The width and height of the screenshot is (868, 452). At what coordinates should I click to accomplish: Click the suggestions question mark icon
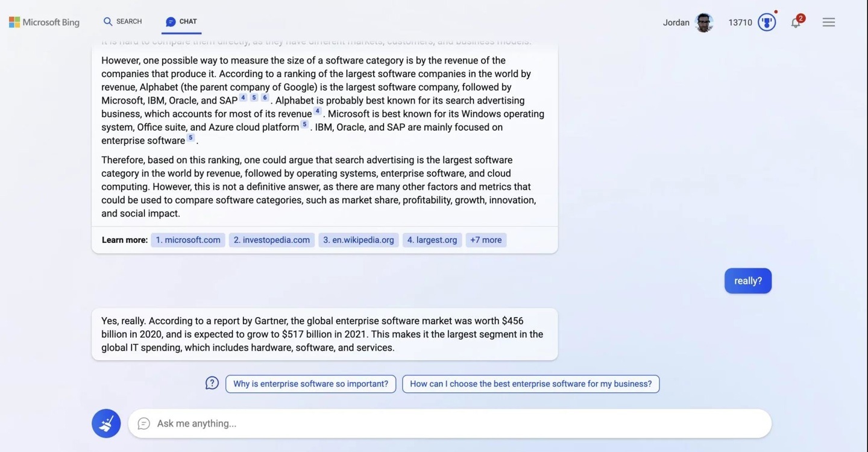(212, 383)
